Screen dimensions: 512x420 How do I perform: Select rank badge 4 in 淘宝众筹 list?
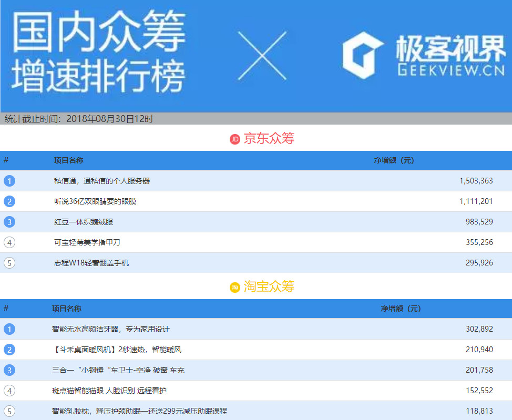(9, 391)
